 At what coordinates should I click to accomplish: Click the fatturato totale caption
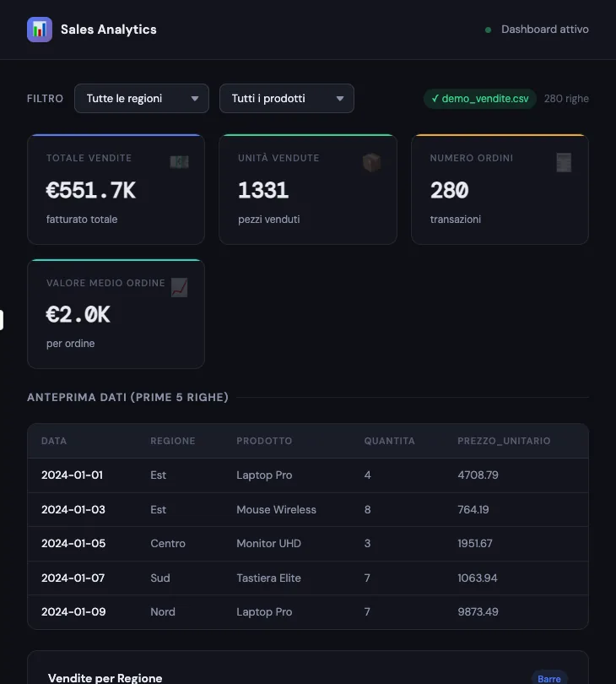[x=82, y=220]
